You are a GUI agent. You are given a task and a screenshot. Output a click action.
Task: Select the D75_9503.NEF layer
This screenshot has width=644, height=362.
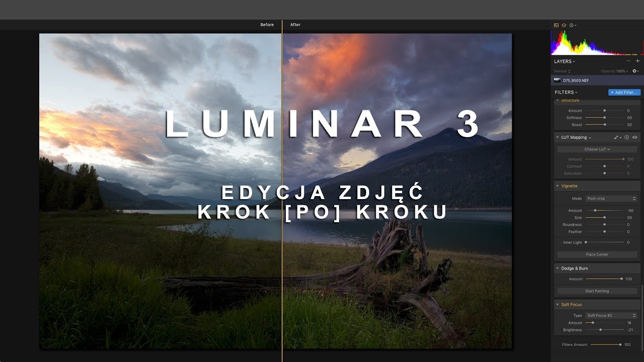[597, 80]
